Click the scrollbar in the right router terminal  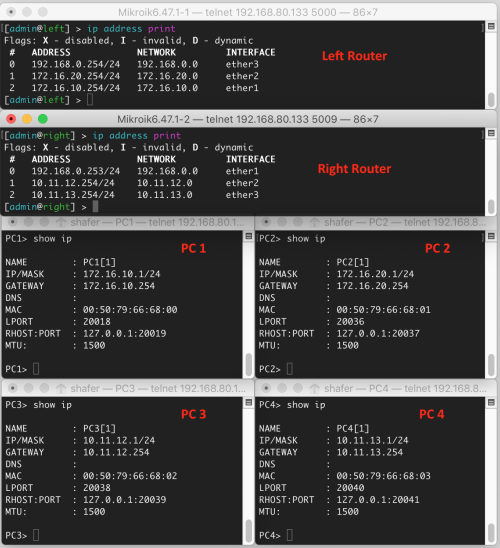click(x=491, y=207)
